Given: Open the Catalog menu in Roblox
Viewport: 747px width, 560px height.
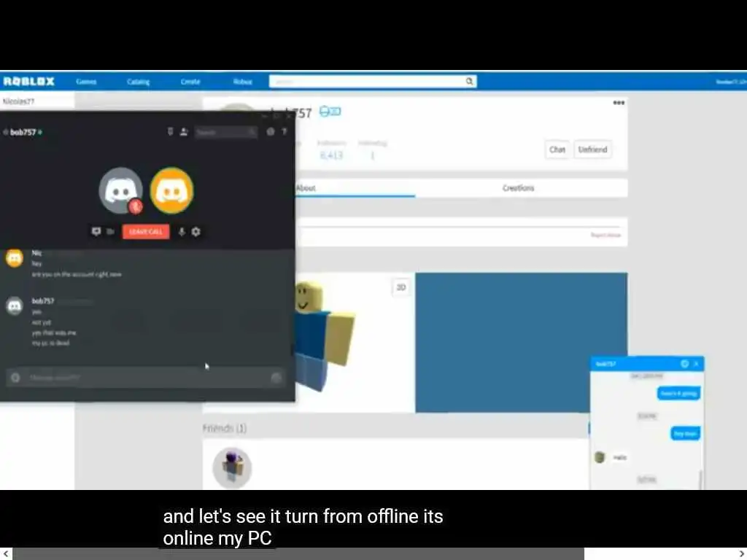Looking at the screenshot, I should [138, 82].
